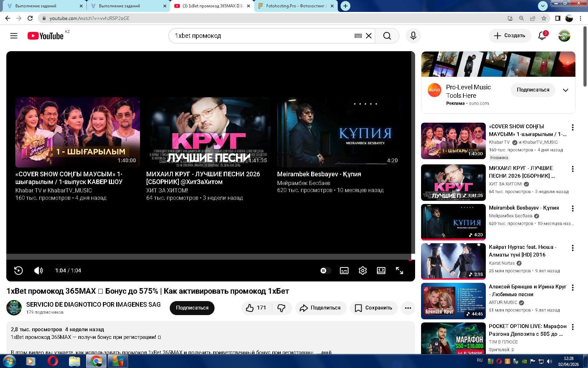Image resolution: width=588 pixels, height=368 pixels.
Task: Open a new browser tab
Action: pyautogui.click(x=345, y=6)
